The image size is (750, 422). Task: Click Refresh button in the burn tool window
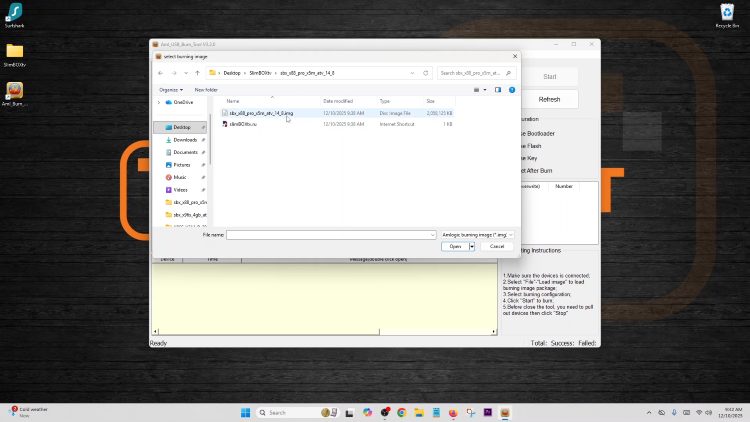[550, 100]
